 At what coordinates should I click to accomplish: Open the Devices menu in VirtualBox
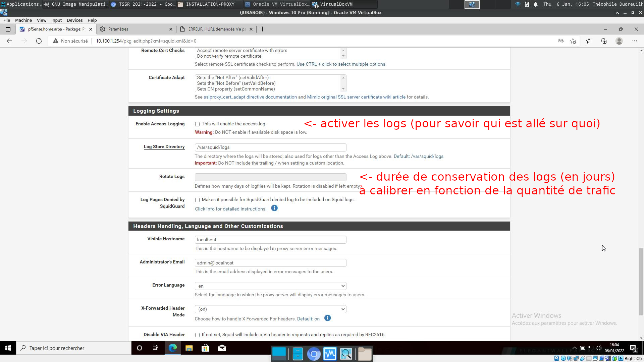pos(74,20)
